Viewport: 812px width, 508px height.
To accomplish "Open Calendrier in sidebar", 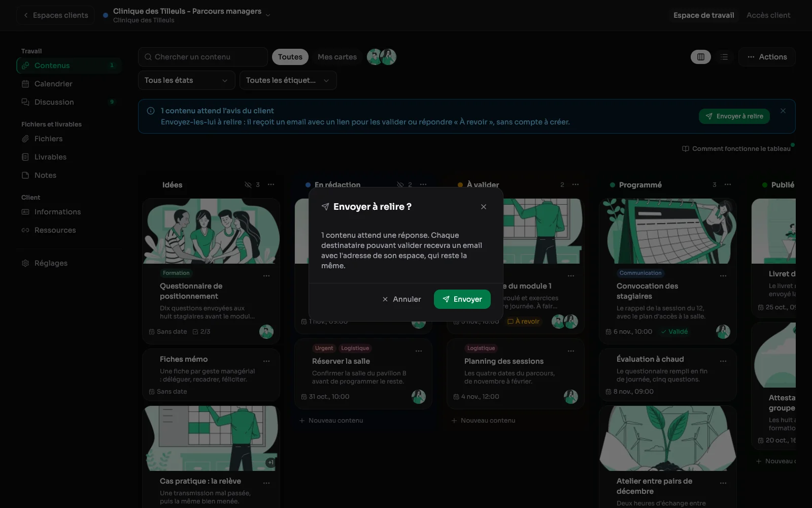I will tap(69, 84).
